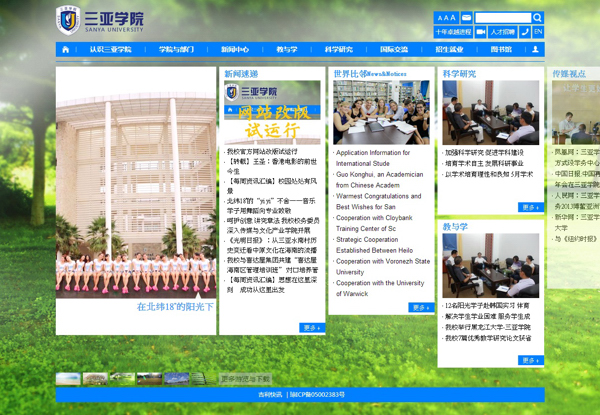Click the search magnifier icon
The width and height of the screenshot is (600, 415).
click(538, 18)
